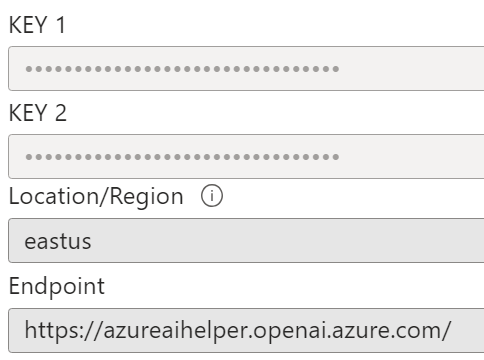This screenshot has width=484, height=360.
Task: Select the KEY 2 masked input field
Action: (x=246, y=156)
